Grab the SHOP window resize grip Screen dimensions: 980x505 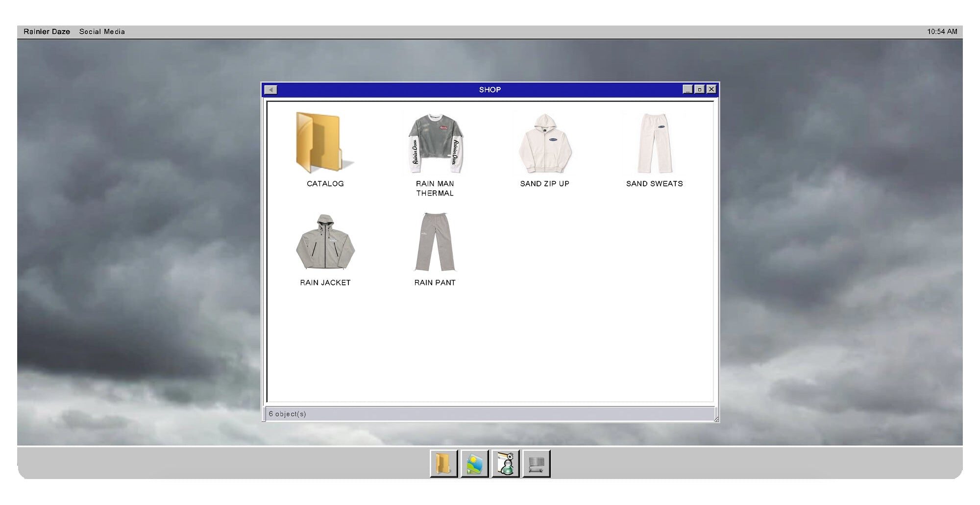[716, 419]
